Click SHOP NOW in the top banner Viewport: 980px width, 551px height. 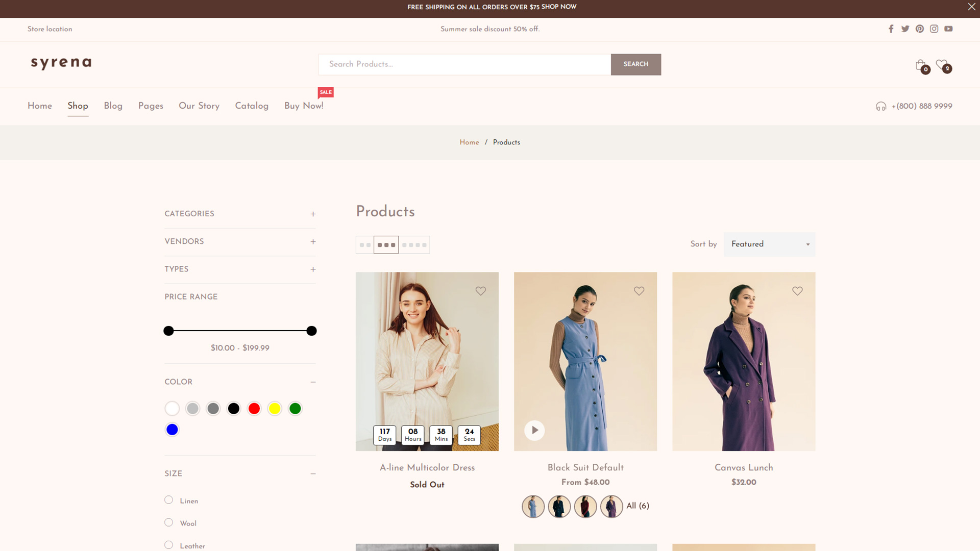[559, 7]
